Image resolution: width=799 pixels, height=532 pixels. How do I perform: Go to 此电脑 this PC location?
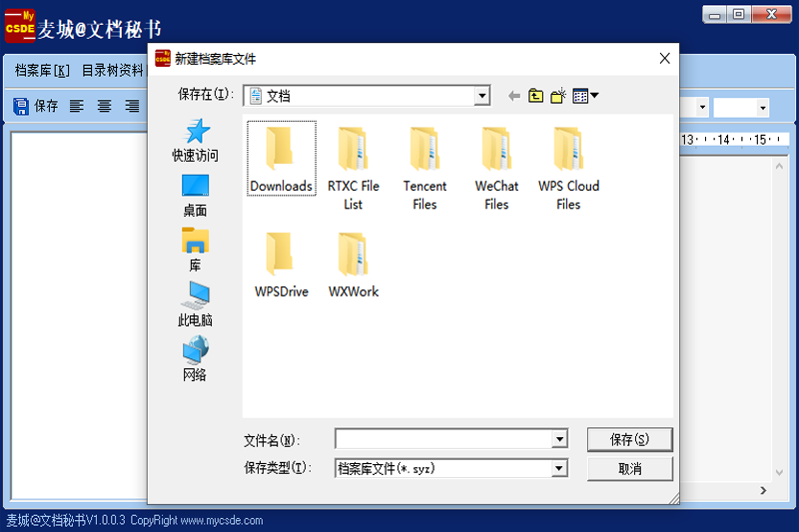pos(195,303)
